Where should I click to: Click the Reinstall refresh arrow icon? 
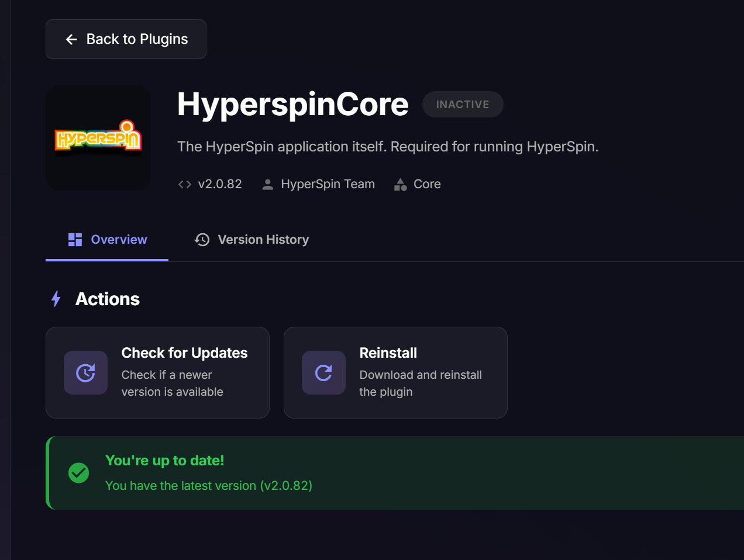323,373
